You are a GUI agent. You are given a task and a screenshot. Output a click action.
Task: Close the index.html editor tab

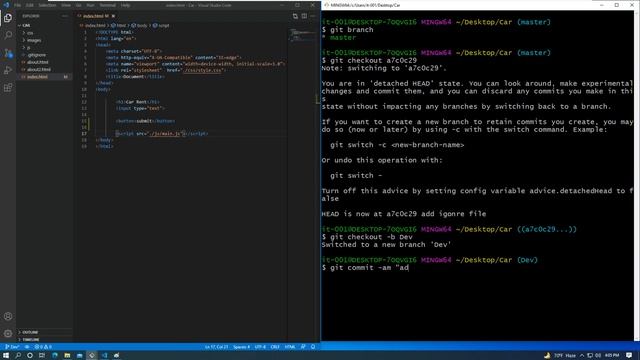point(113,16)
